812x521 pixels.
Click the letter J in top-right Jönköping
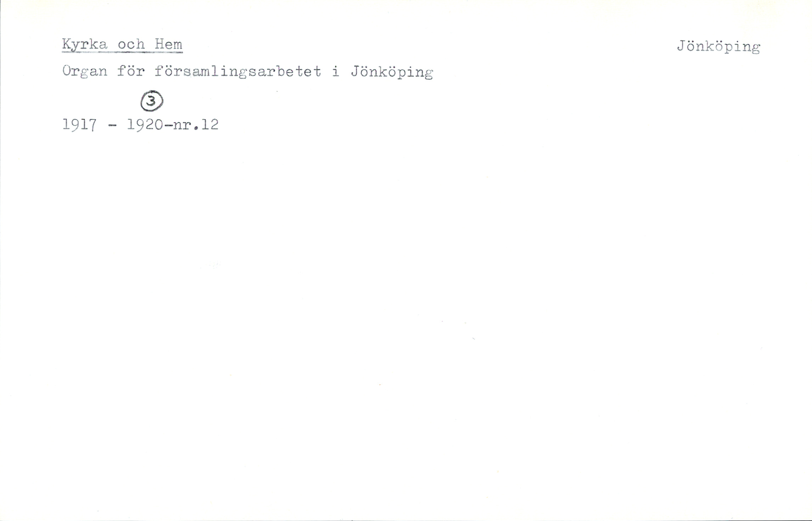coord(681,46)
